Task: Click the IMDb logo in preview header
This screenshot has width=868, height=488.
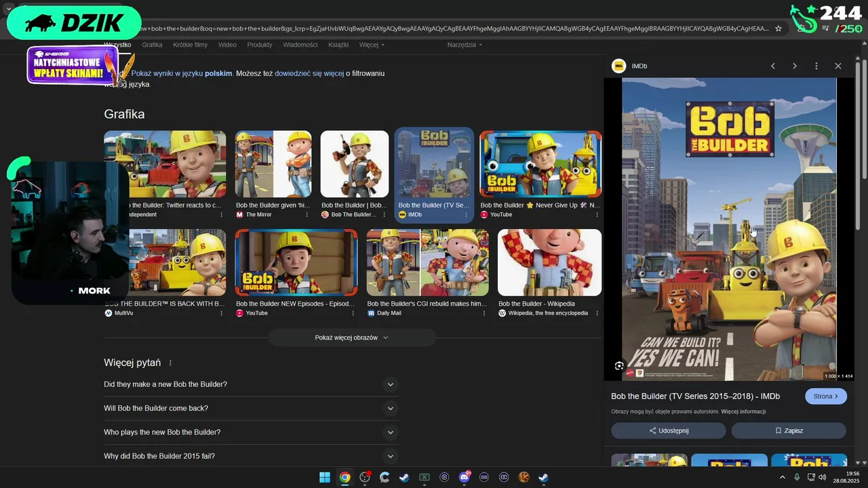Action: pyautogui.click(x=618, y=66)
